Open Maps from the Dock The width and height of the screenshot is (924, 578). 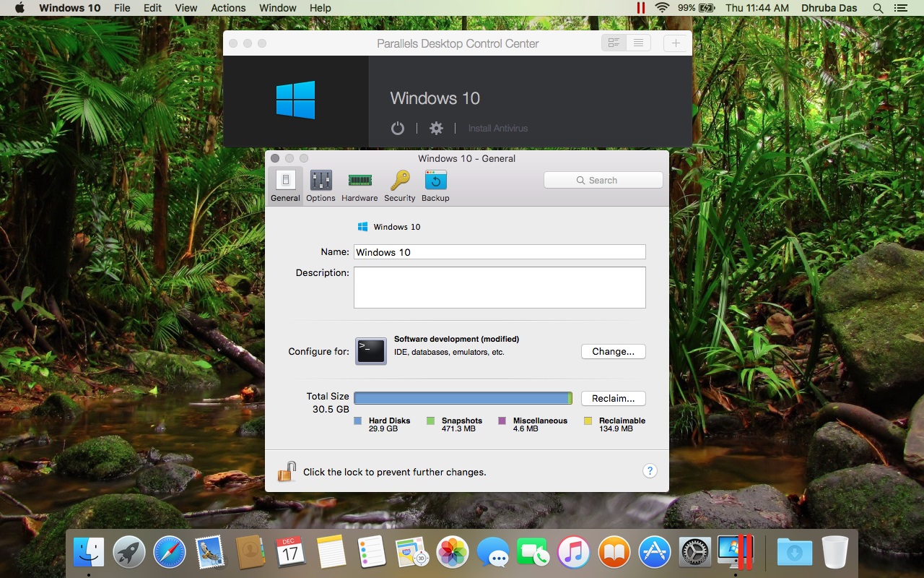[x=412, y=553]
